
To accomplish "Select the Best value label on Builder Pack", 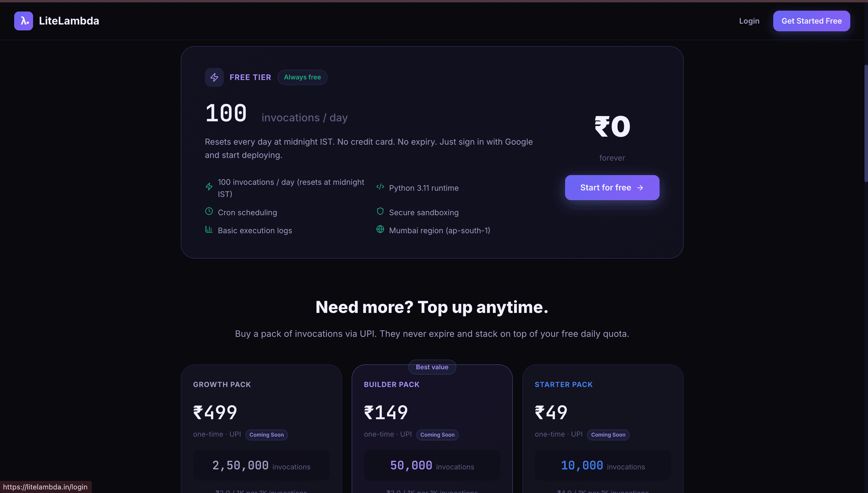I will pos(432,367).
